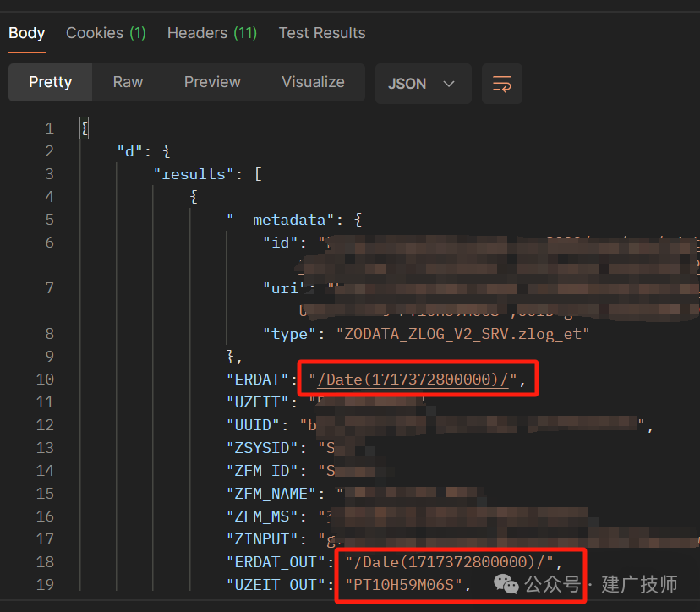Open the Headers (11) tab
Screen dimensions: 700x612
pyautogui.click(x=212, y=33)
